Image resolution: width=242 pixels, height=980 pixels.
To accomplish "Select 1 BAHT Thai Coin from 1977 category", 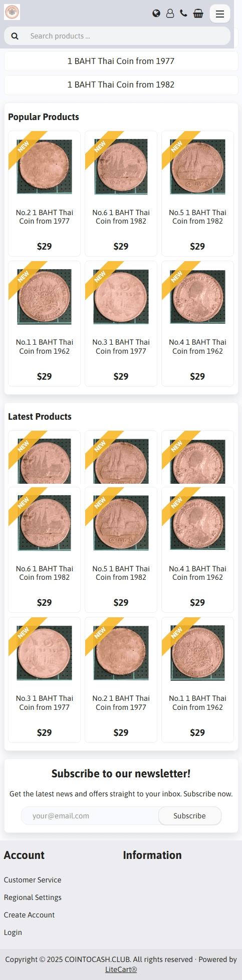I will click(121, 61).
